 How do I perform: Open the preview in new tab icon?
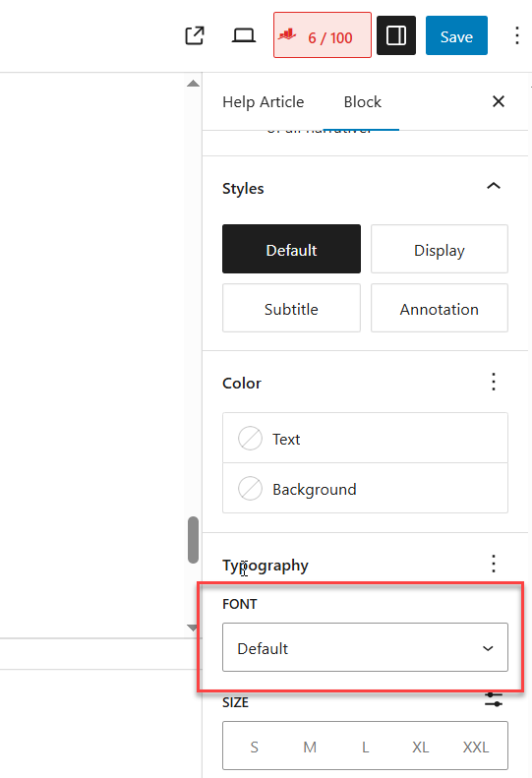tap(195, 35)
